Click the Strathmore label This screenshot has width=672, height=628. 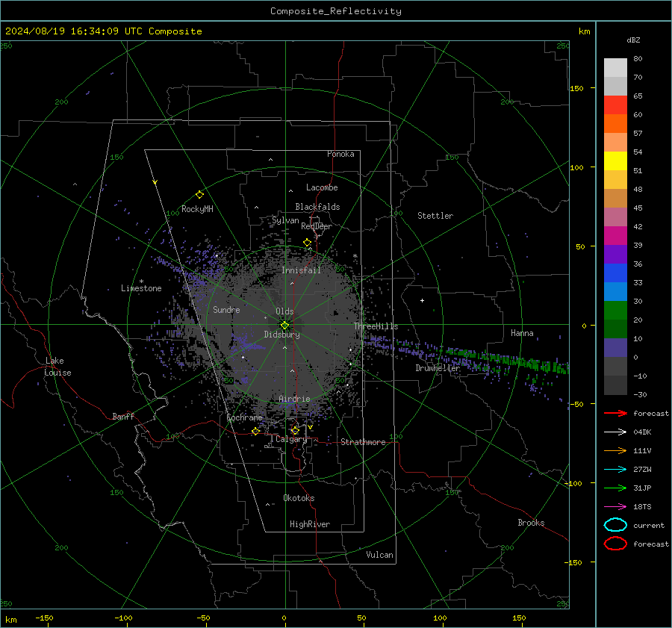363,442
